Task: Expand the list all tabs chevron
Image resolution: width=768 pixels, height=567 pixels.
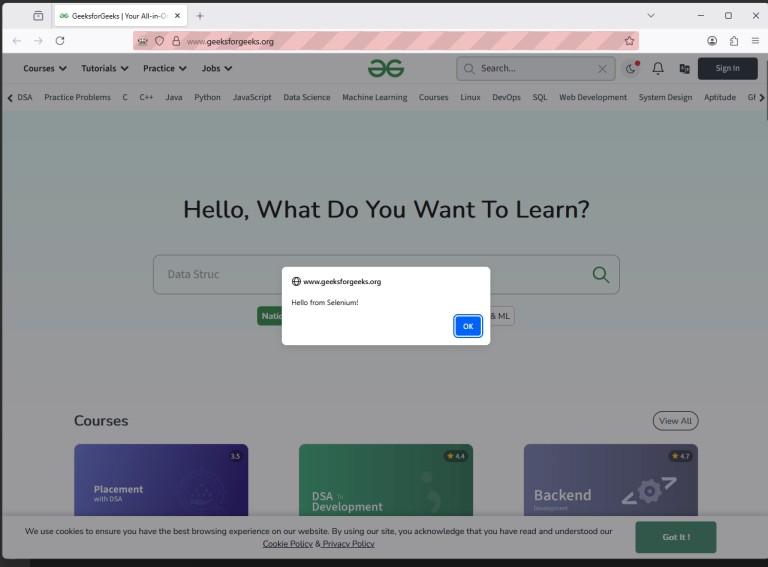Action: tap(651, 16)
